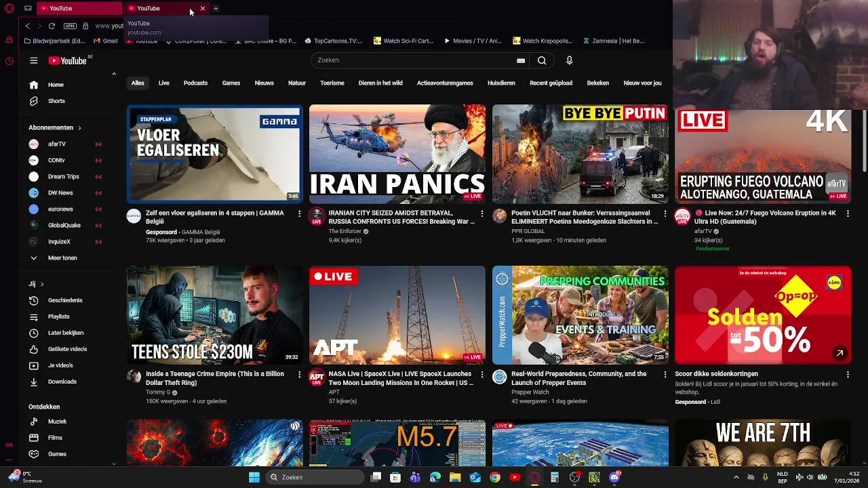
Task: Open options menu for NASA Live SpaceX video
Action: pyautogui.click(x=482, y=374)
